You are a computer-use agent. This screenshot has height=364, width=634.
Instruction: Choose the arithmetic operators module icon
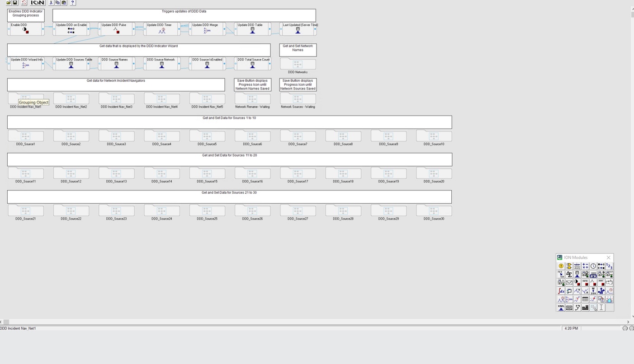[585, 266]
